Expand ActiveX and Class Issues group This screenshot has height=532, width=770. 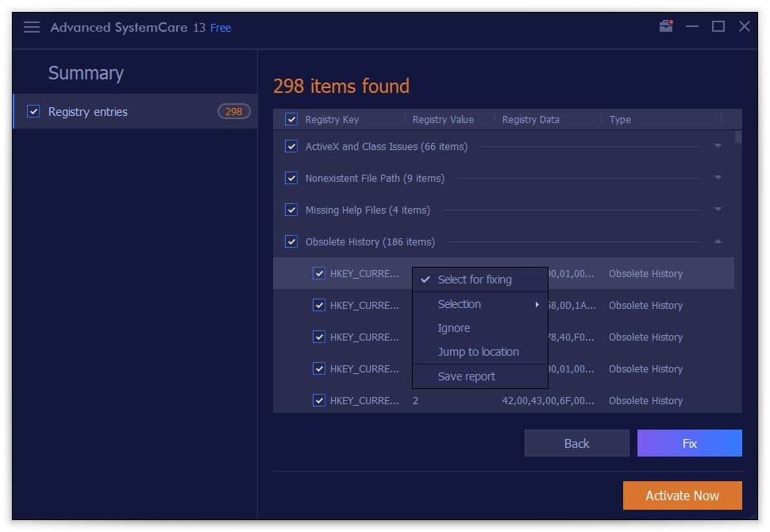pyautogui.click(x=718, y=146)
